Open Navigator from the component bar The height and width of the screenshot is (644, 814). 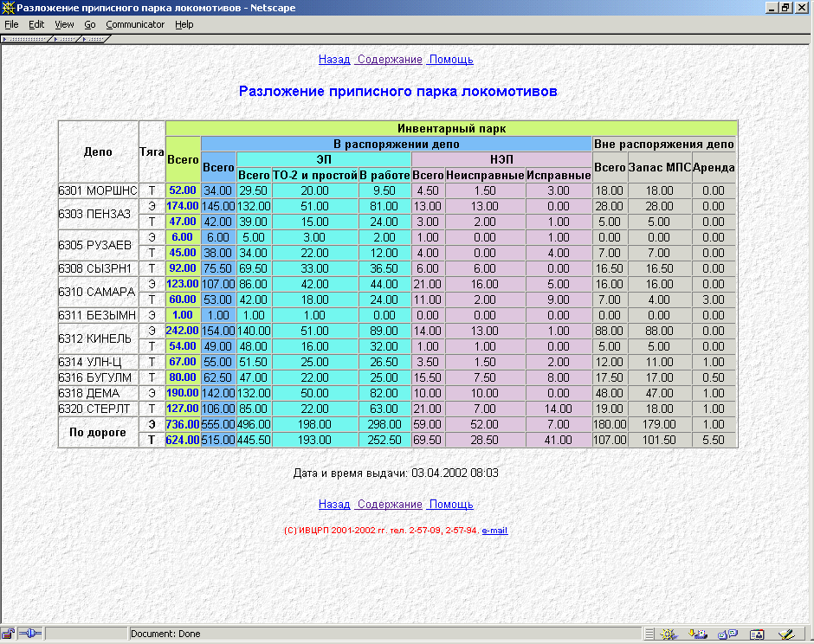[667, 634]
